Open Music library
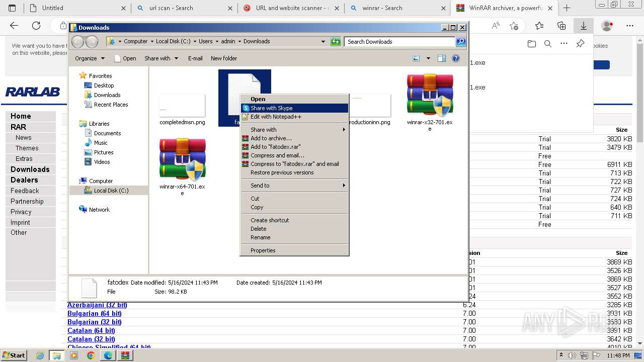The height and width of the screenshot is (362, 644). point(101,143)
